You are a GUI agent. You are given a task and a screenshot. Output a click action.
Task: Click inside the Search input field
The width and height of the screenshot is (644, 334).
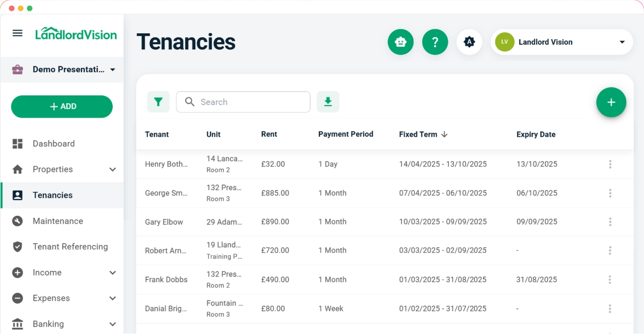coord(243,102)
